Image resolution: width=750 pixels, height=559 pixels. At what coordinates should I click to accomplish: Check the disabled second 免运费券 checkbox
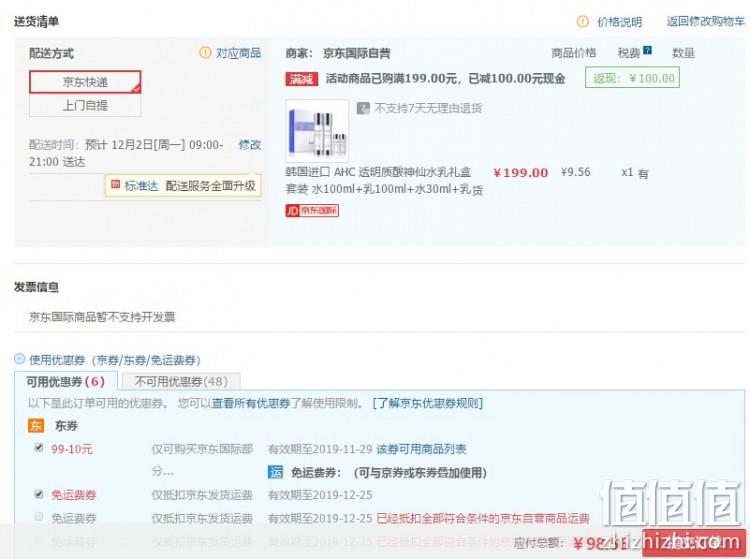39,516
